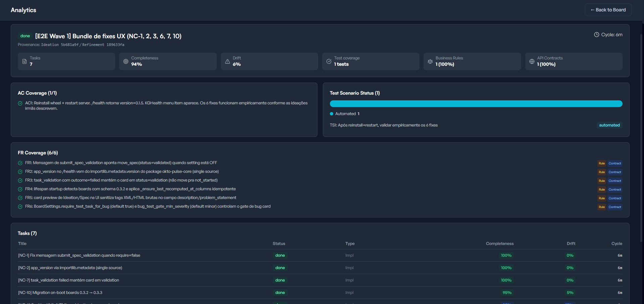The image size is (644, 304).
Task: Click the document icon on the Tasks card
Action: pos(24,61)
